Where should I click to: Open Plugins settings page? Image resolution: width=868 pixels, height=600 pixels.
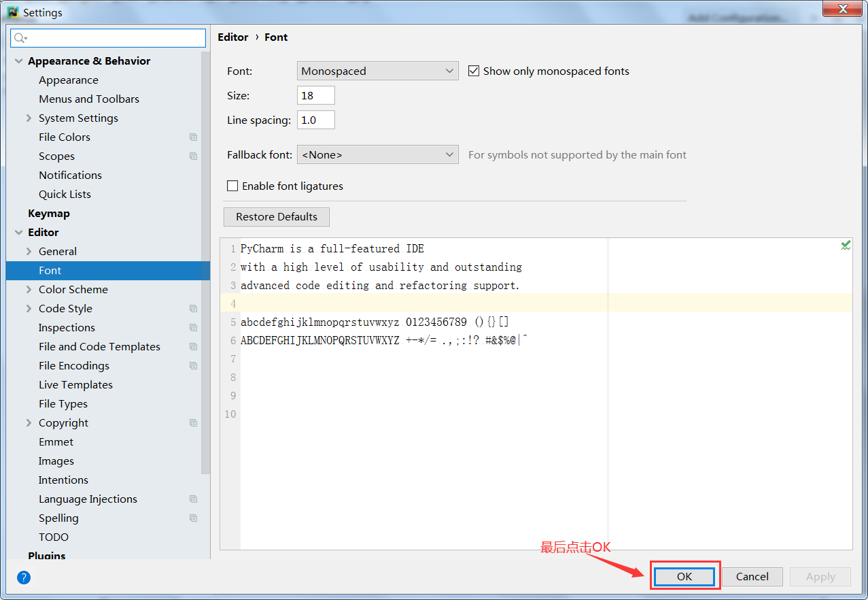[x=47, y=556]
